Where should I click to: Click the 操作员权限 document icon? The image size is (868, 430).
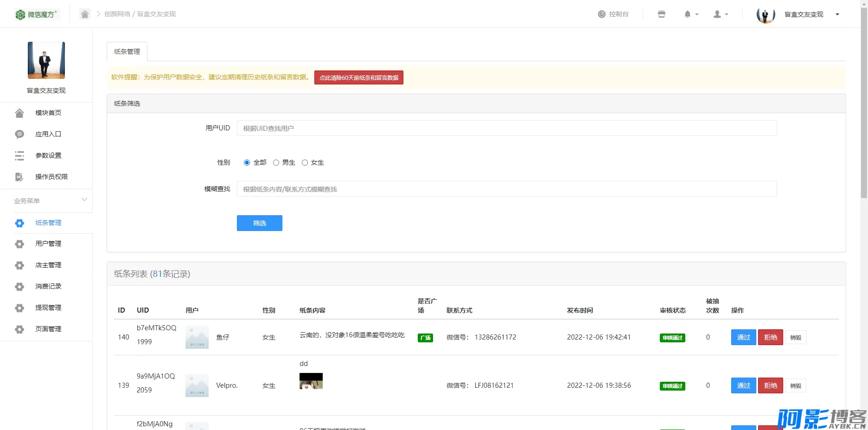[19, 177]
